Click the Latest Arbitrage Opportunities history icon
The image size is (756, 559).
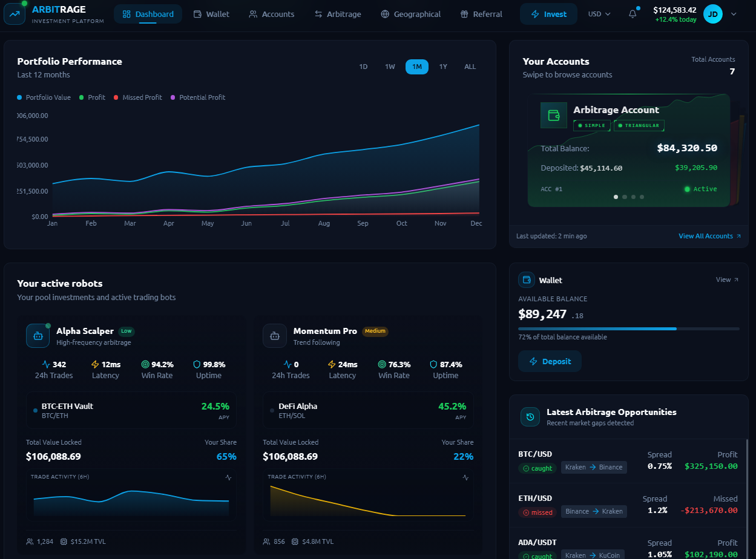click(530, 417)
